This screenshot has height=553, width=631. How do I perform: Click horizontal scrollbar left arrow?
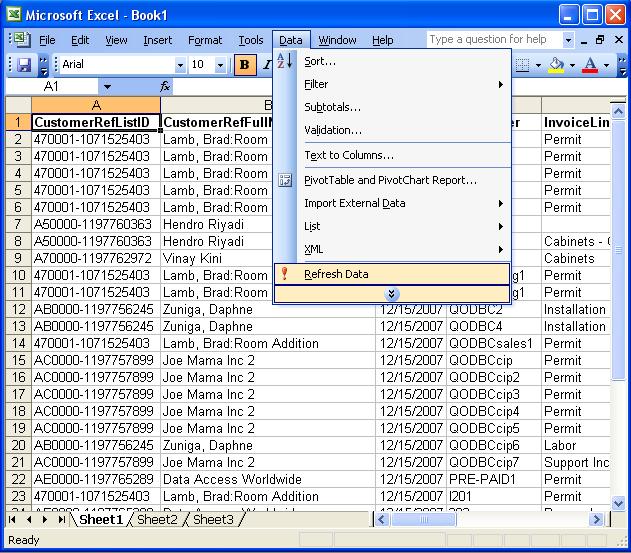382,520
